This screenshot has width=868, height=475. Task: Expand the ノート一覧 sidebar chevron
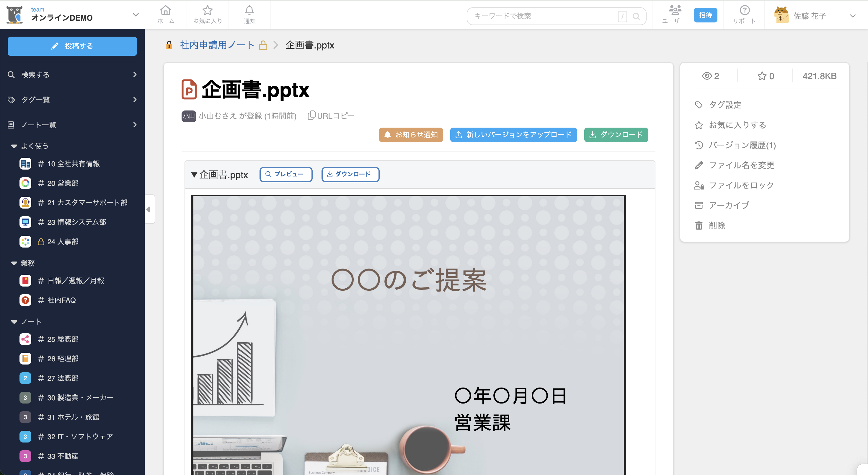click(x=135, y=125)
